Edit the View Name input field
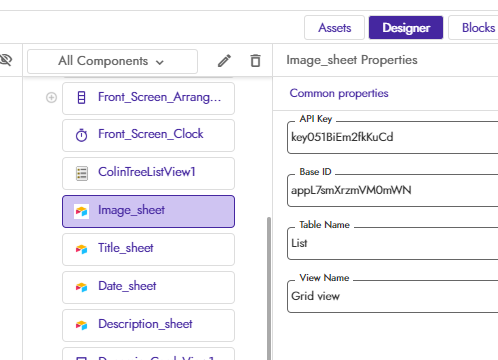Screen dimensions: 498x360 click(x=393, y=296)
